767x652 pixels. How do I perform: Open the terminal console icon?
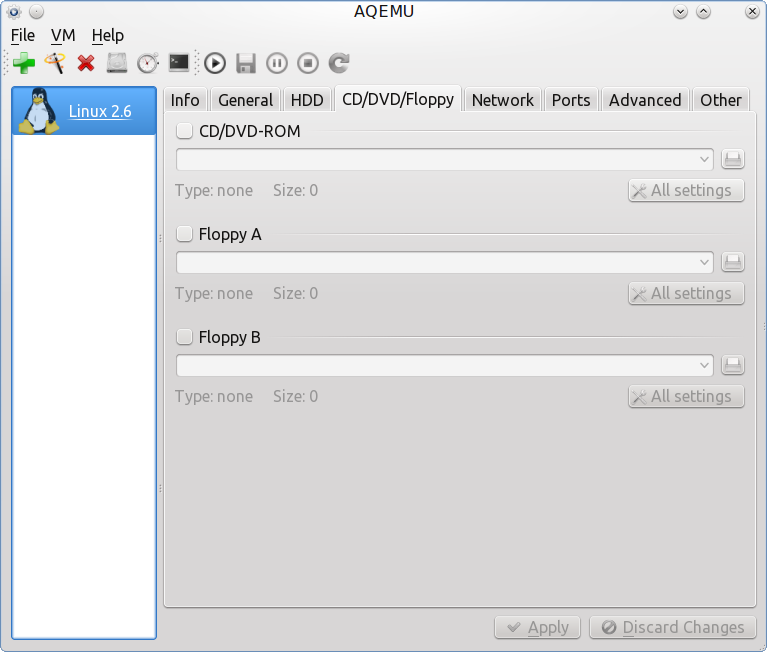(179, 63)
